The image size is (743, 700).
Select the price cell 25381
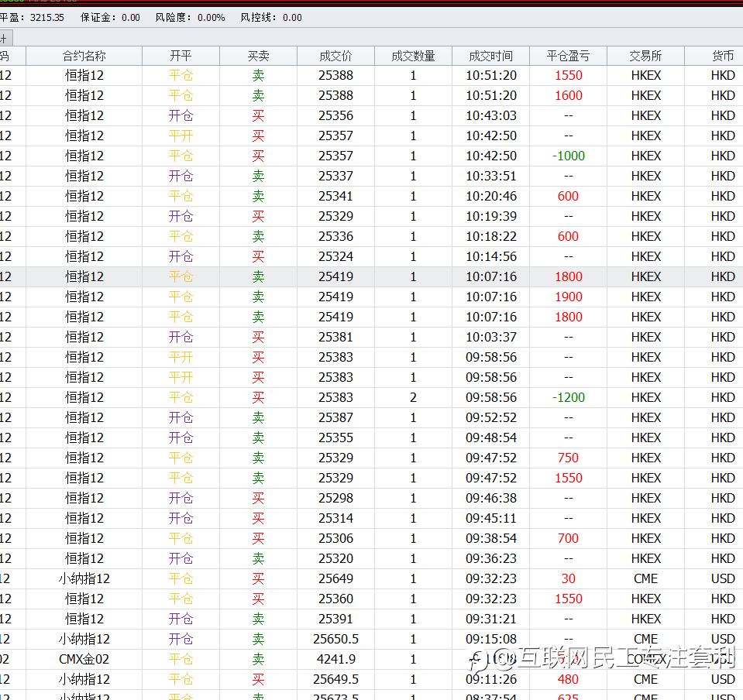tap(336, 337)
